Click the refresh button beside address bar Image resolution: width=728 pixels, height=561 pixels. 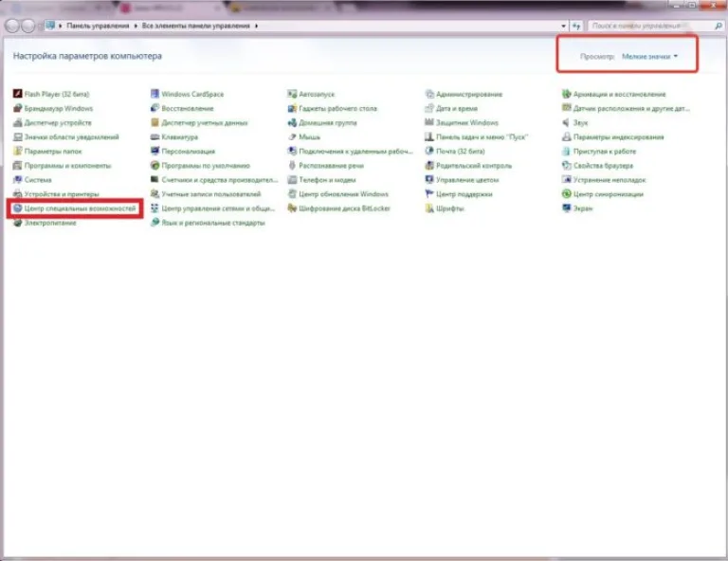[576, 26]
